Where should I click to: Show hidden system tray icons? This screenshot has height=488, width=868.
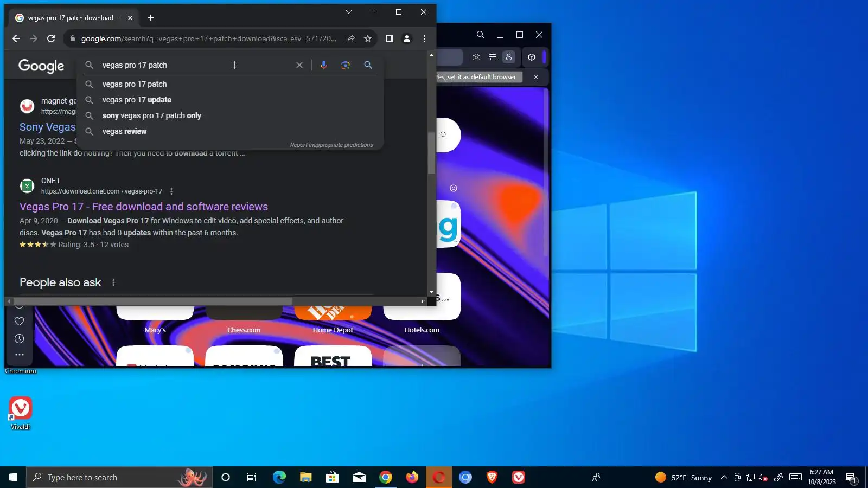point(724,477)
